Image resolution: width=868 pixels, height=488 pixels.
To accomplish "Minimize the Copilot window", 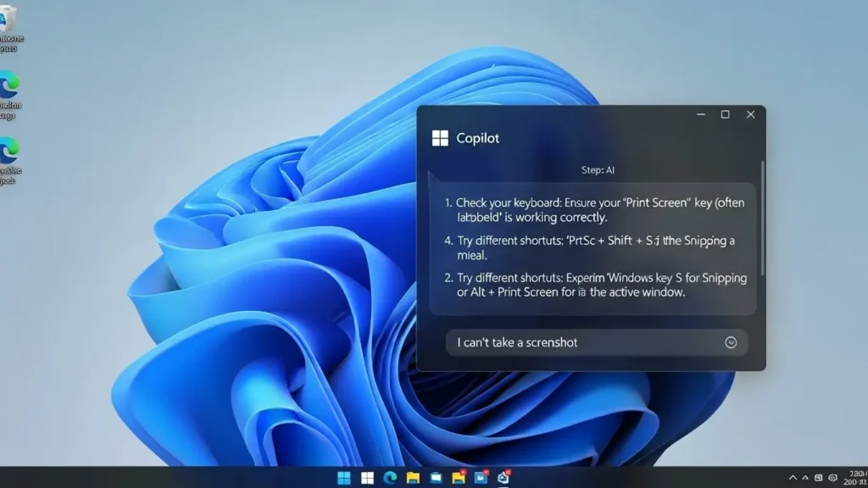I will [700, 114].
